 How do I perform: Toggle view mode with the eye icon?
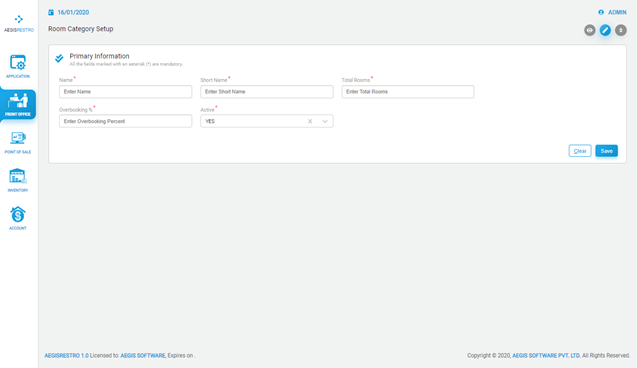tap(589, 30)
